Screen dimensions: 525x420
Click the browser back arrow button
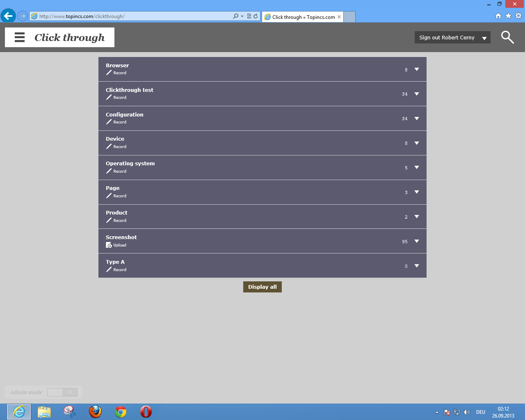pos(8,16)
